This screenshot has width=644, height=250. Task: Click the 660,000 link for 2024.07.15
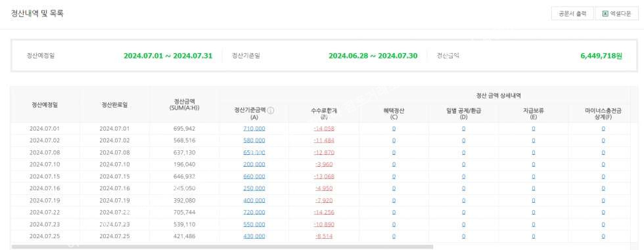pyautogui.click(x=254, y=177)
